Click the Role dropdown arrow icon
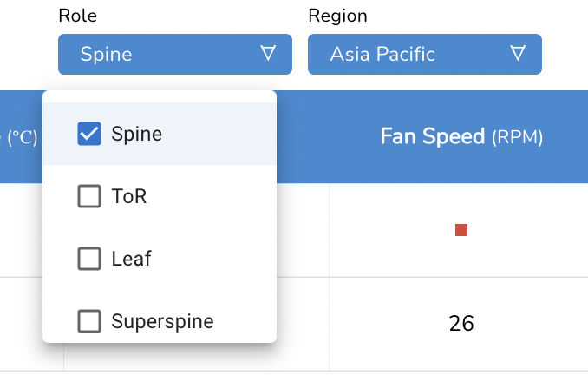The width and height of the screenshot is (588, 382). pos(268,54)
